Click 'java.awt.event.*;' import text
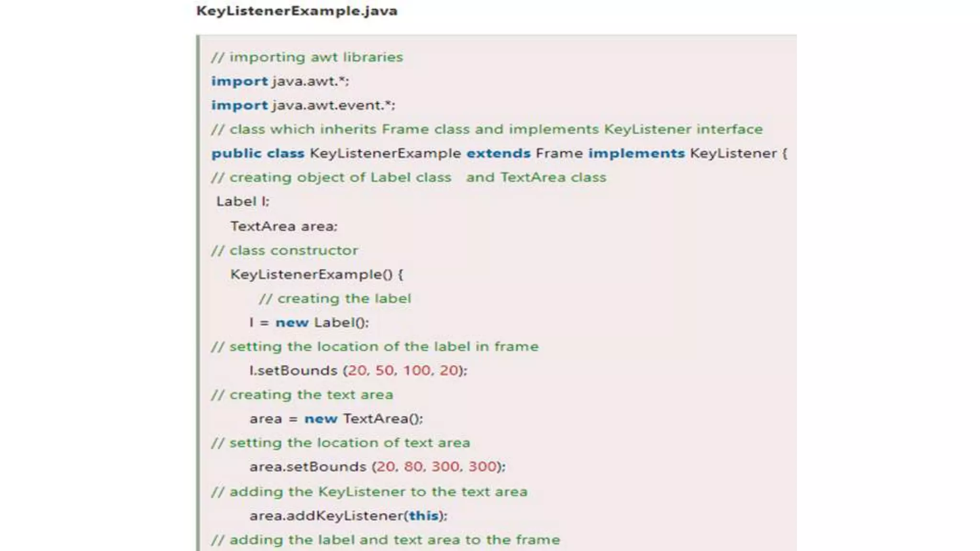This screenshot has width=980, height=551. (x=334, y=105)
